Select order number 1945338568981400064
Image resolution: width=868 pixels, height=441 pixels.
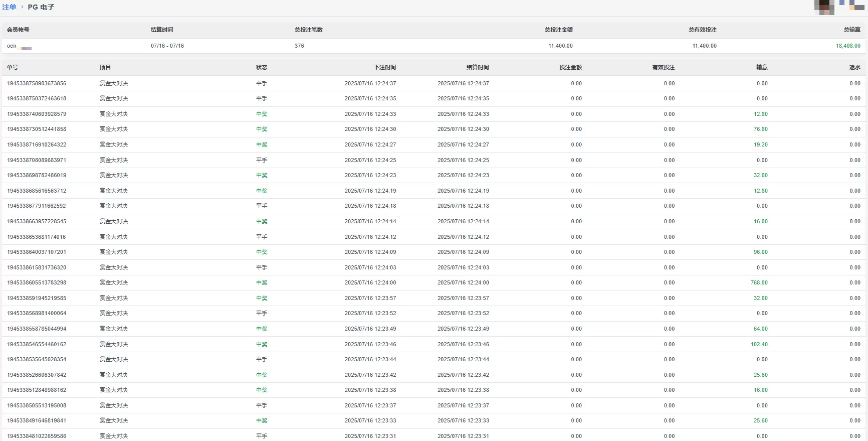[x=37, y=313]
